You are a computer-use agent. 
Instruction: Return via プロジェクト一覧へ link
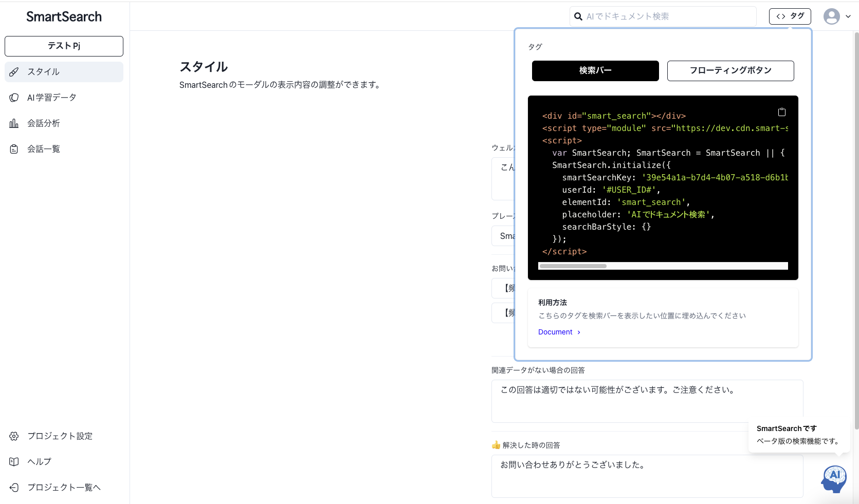[64, 488]
